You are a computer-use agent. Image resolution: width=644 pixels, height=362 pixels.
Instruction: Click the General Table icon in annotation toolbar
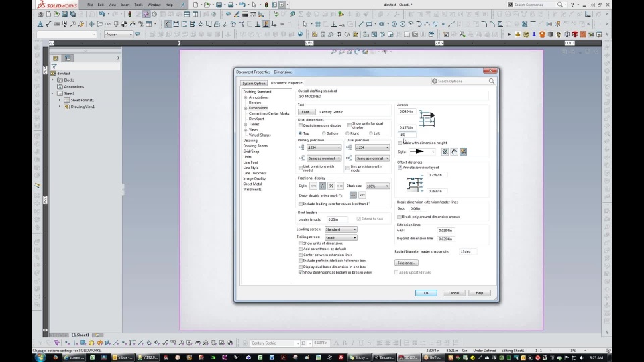[x=149, y=24]
